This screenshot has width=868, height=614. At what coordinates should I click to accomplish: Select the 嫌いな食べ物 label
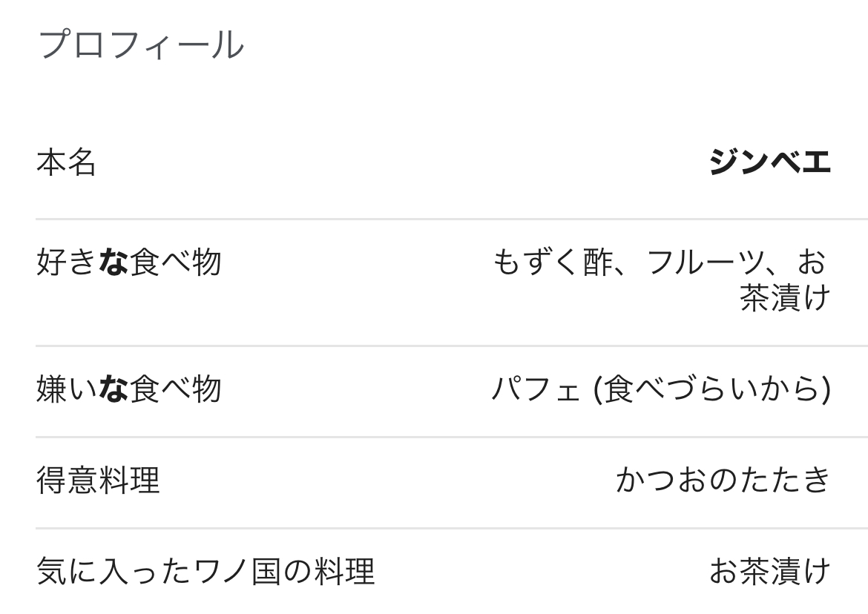[x=128, y=389]
